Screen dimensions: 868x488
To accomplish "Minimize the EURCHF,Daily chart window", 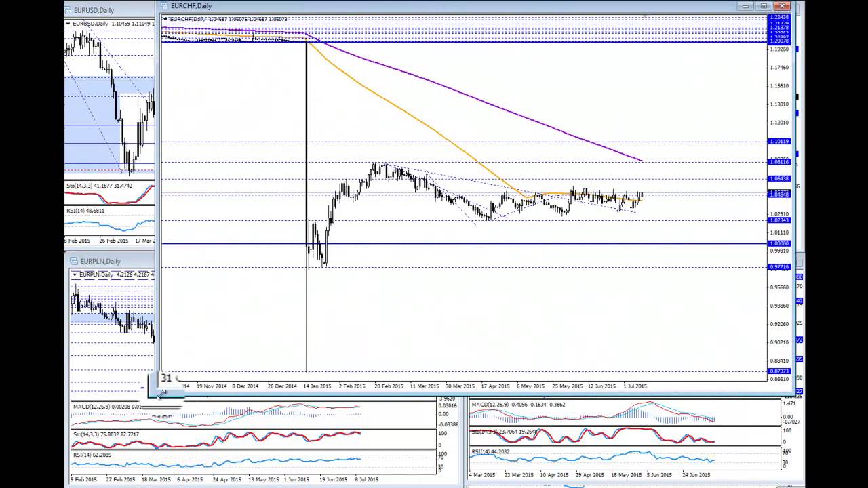I will point(746,6).
